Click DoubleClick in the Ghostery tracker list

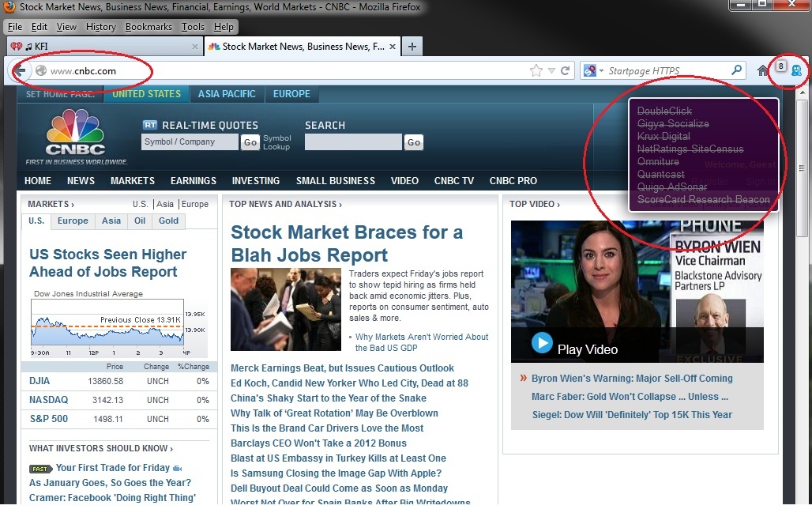click(664, 111)
